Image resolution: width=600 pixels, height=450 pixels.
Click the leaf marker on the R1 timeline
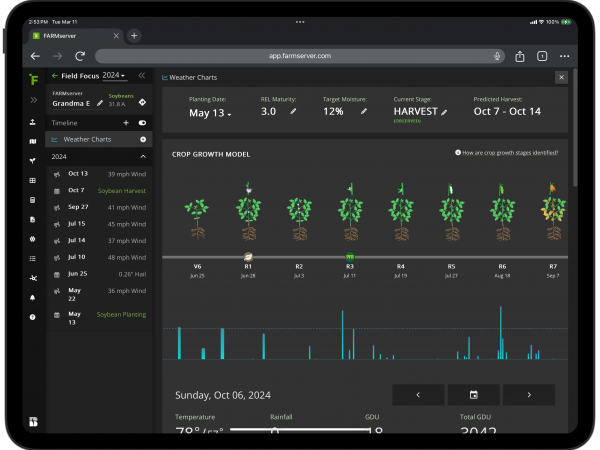tap(248, 256)
